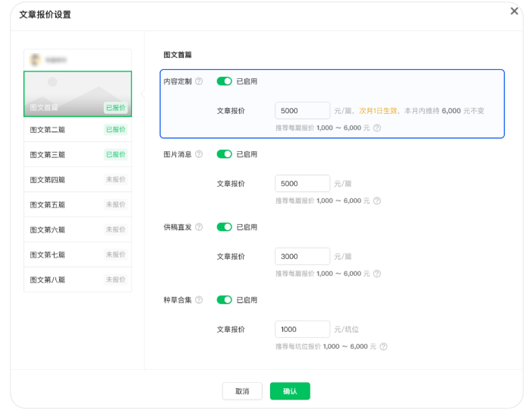Click help icon beside 种草合集
Screen dimensions: 532x411
pyautogui.click(x=199, y=300)
